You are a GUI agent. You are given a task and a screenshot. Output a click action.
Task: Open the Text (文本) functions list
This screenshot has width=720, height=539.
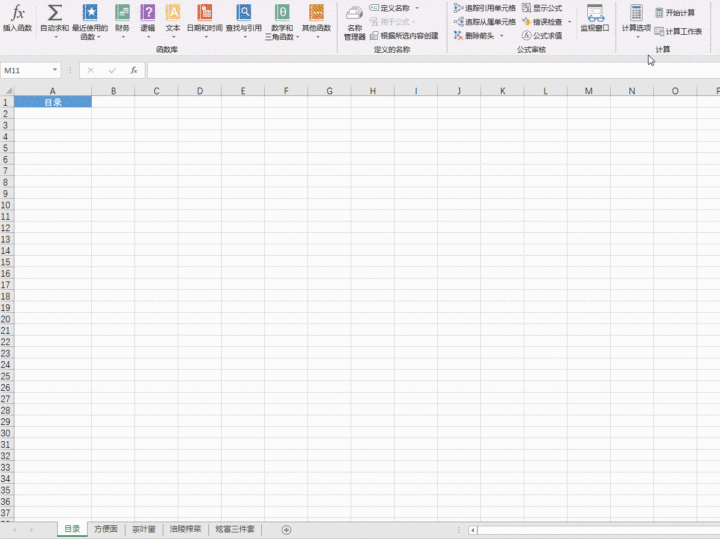[x=173, y=21]
